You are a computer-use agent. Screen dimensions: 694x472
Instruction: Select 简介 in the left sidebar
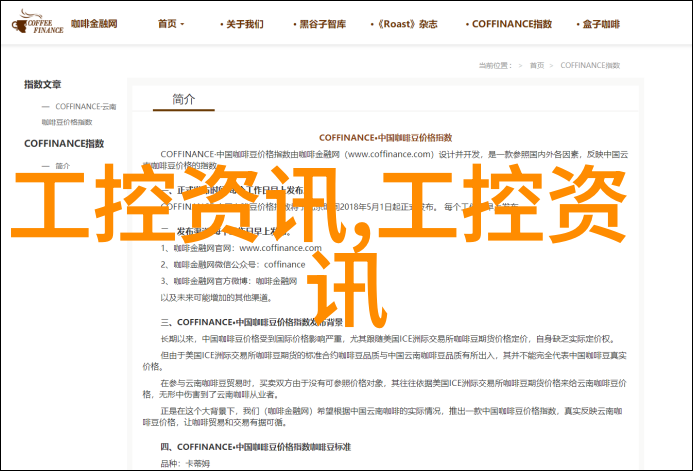[x=63, y=165]
